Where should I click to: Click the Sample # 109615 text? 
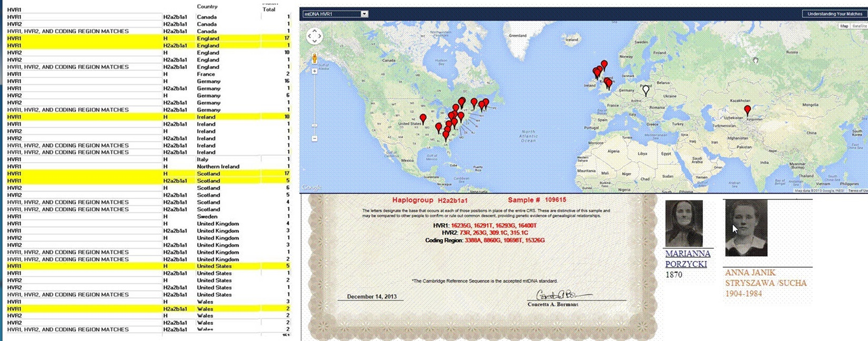(x=537, y=200)
